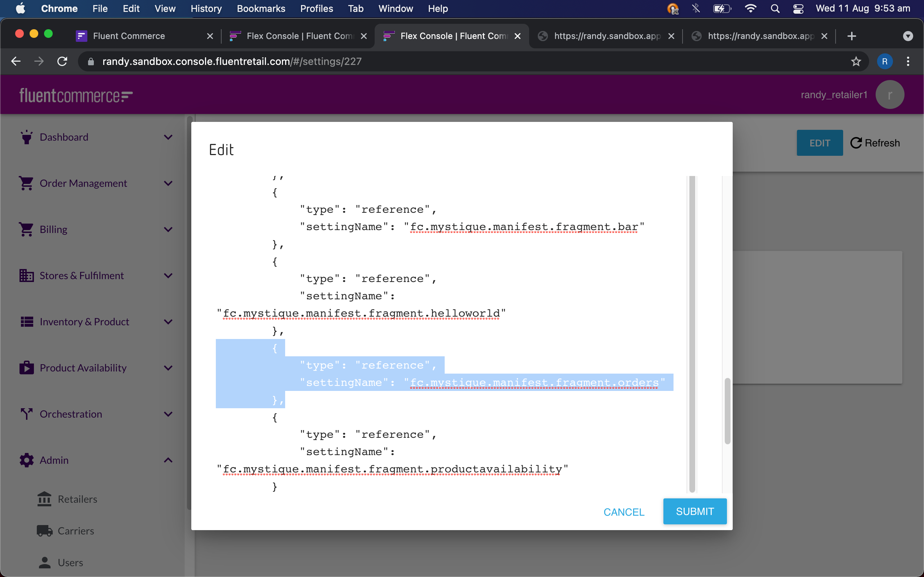
Task: Switch to the Fluent Commerce tab
Action: pos(129,36)
